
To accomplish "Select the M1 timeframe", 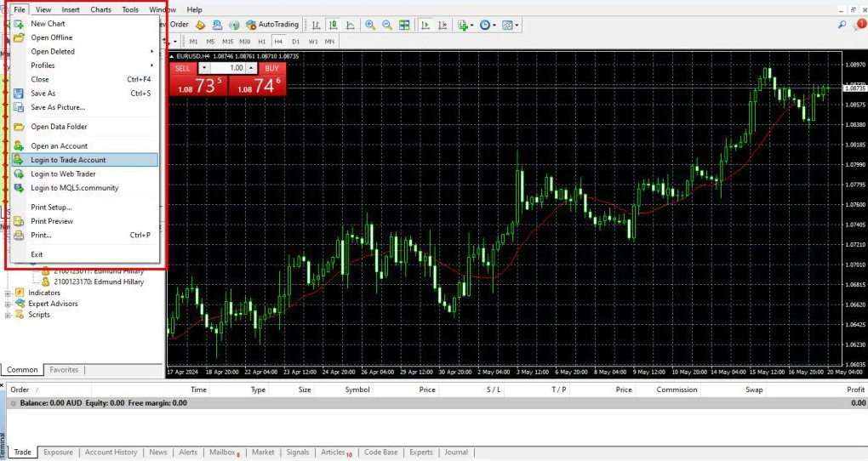I will [x=193, y=42].
